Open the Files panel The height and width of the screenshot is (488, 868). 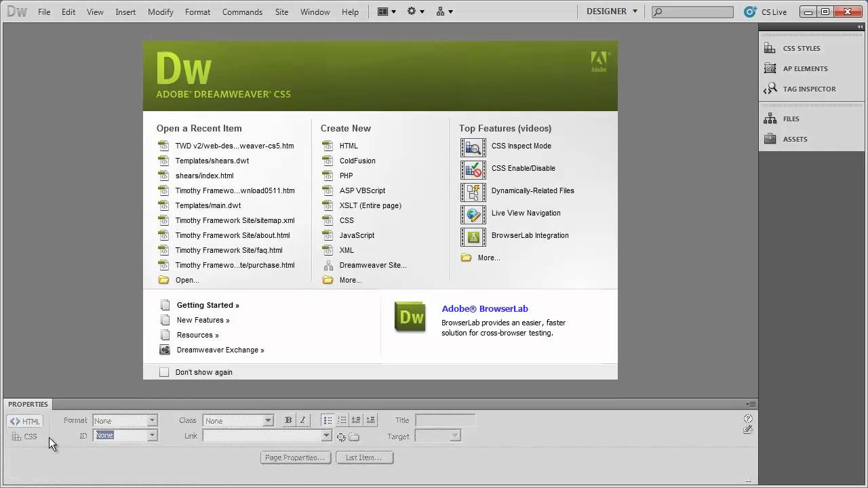pos(782,119)
